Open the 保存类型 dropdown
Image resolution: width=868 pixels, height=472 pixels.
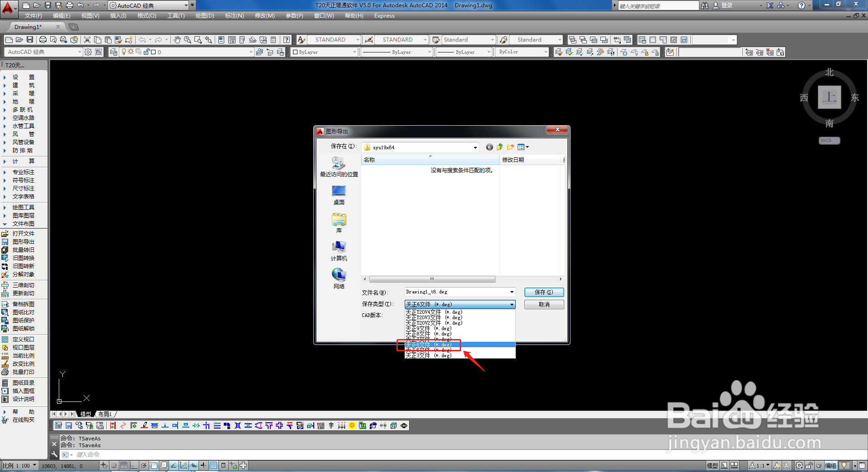(460, 304)
